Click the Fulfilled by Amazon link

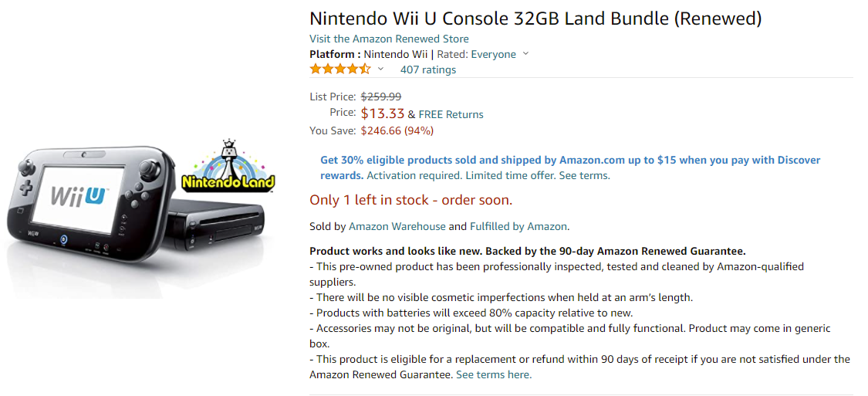pos(518,226)
